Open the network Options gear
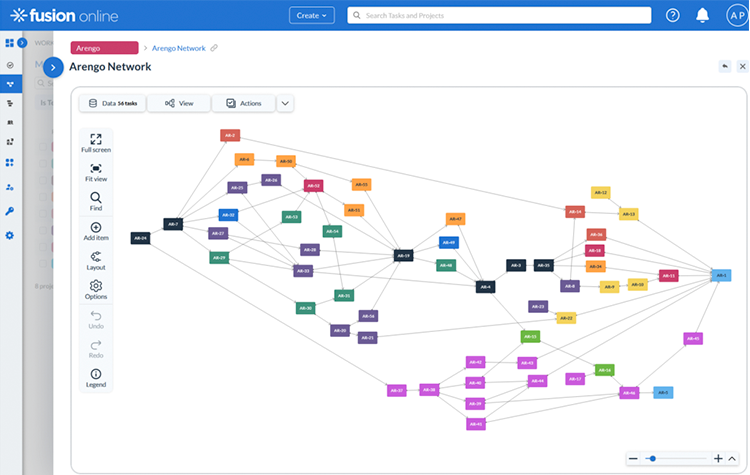The width and height of the screenshot is (750, 475). (x=96, y=290)
